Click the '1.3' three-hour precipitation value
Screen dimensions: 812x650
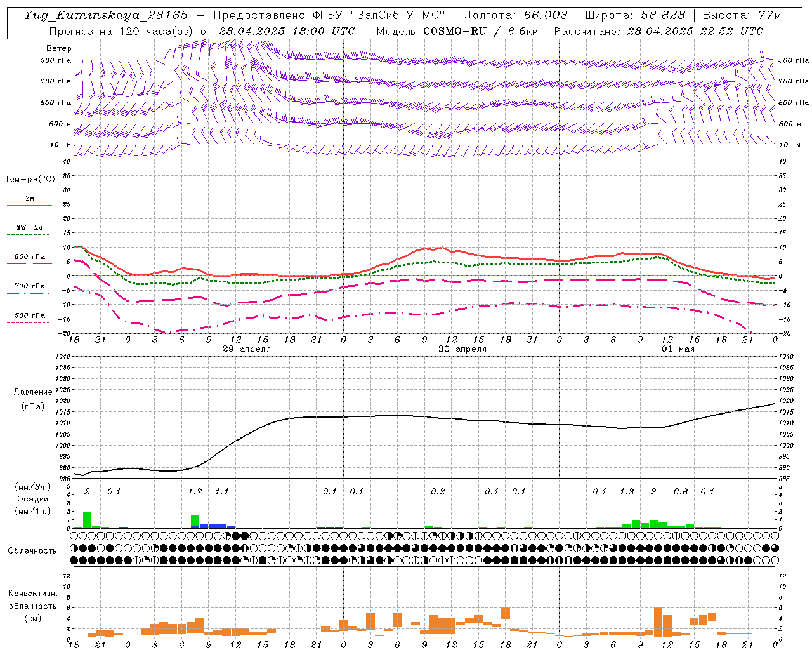(x=627, y=492)
